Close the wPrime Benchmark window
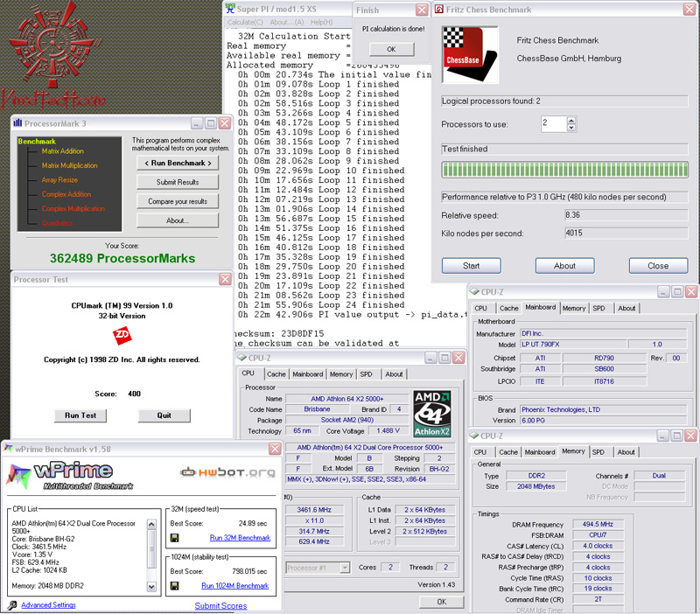700x614 pixels. 275,449
